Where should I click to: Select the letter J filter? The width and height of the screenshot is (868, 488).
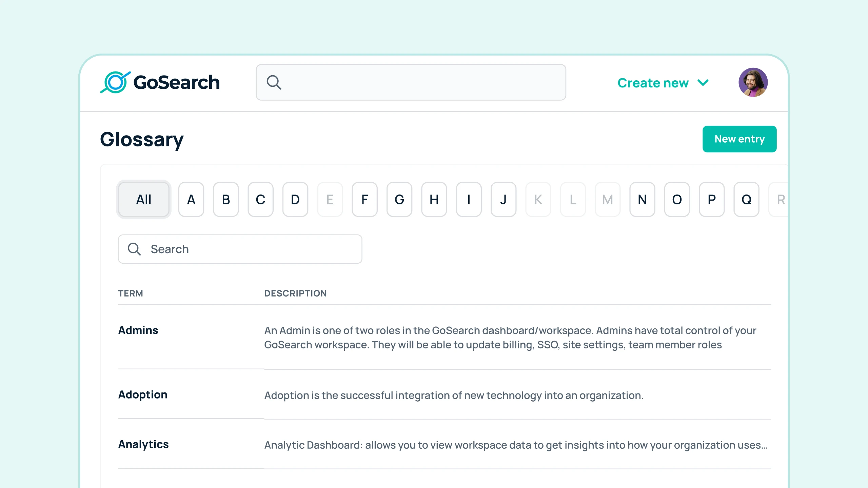pos(504,200)
